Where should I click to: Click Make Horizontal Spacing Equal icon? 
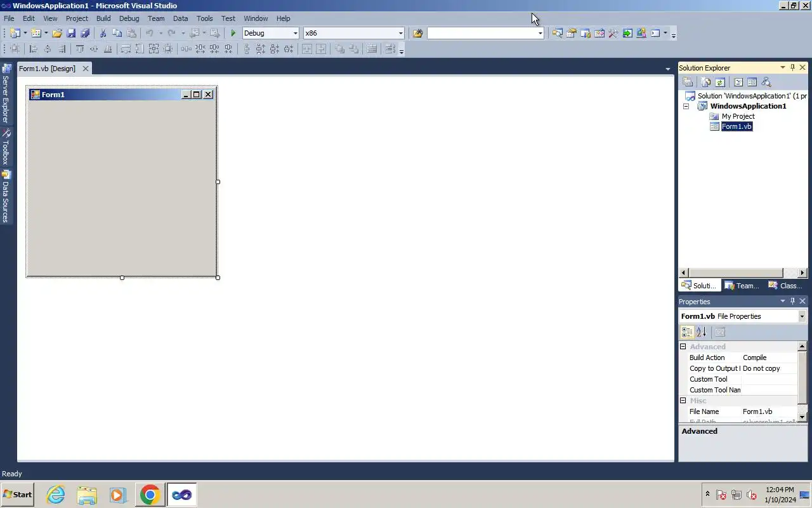(186, 49)
